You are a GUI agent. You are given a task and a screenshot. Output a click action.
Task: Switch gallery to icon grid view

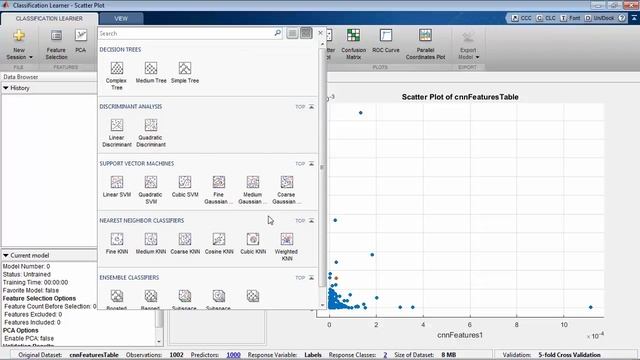306,33
